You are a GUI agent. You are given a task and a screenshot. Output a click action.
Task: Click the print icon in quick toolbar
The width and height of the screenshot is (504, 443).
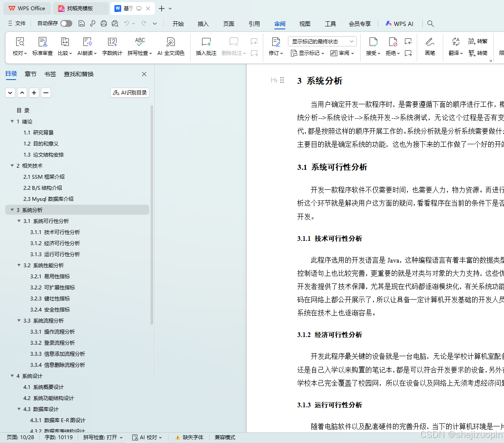[103, 23]
